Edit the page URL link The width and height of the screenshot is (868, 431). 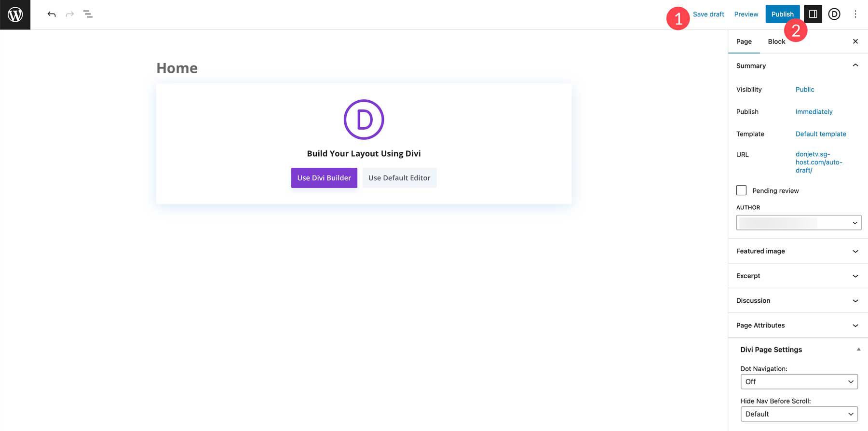(819, 162)
